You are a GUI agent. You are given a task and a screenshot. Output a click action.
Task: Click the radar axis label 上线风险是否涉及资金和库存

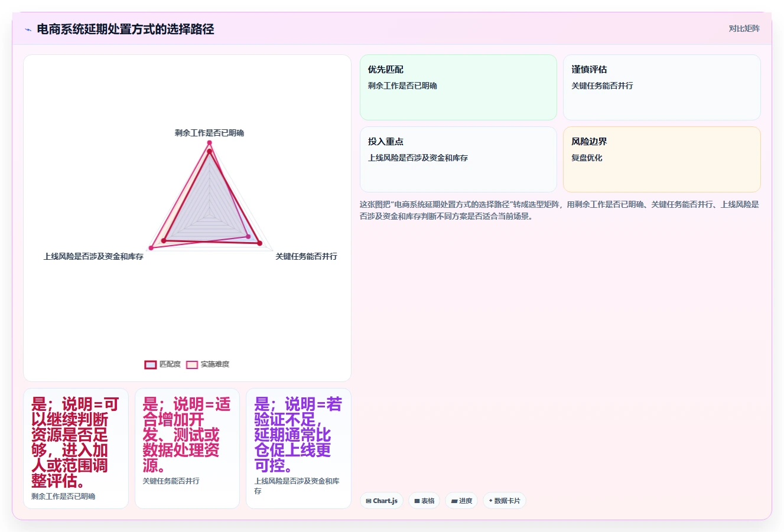pos(93,256)
